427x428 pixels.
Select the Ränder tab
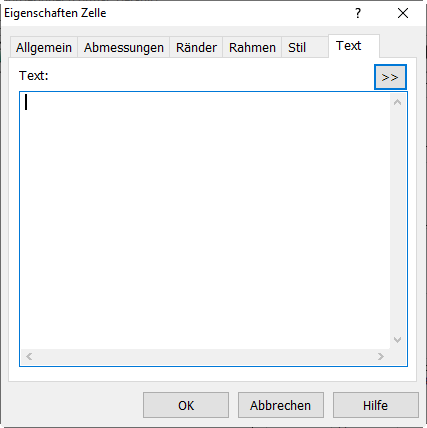point(196,47)
